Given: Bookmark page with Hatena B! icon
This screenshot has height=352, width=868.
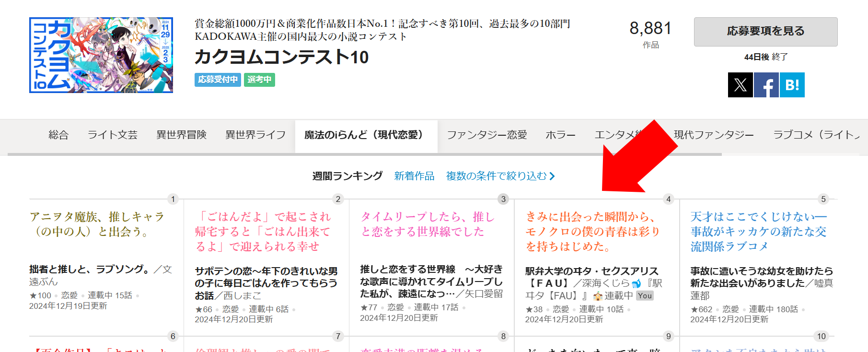Looking at the screenshot, I should coord(792,85).
